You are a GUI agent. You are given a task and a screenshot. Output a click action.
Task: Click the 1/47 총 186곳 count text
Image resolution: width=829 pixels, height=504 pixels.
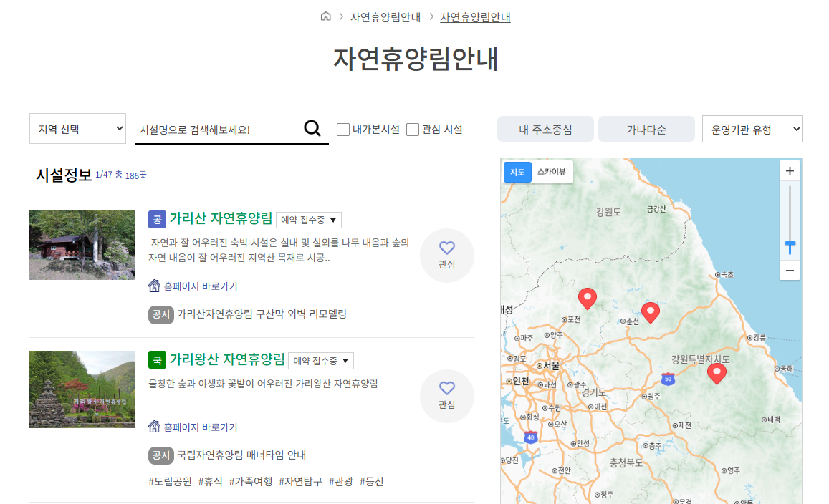click(120, 175)
